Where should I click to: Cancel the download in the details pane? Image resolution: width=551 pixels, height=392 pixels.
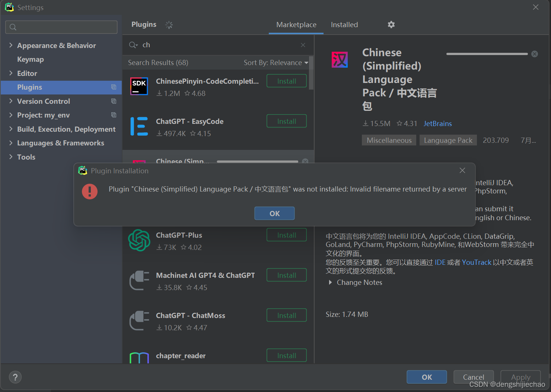coord(535,54)
